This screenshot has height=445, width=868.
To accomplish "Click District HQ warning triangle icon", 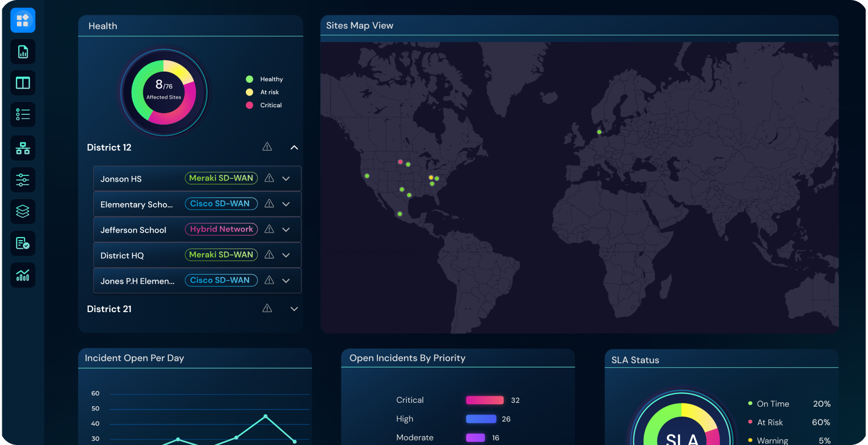I will coord(269,255).
